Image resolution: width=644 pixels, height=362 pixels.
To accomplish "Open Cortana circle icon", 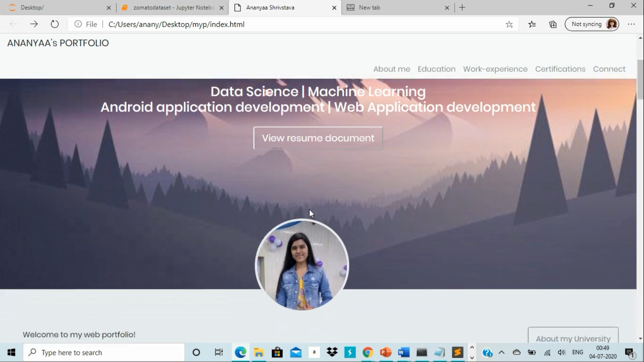I will (x=196, y=353).
